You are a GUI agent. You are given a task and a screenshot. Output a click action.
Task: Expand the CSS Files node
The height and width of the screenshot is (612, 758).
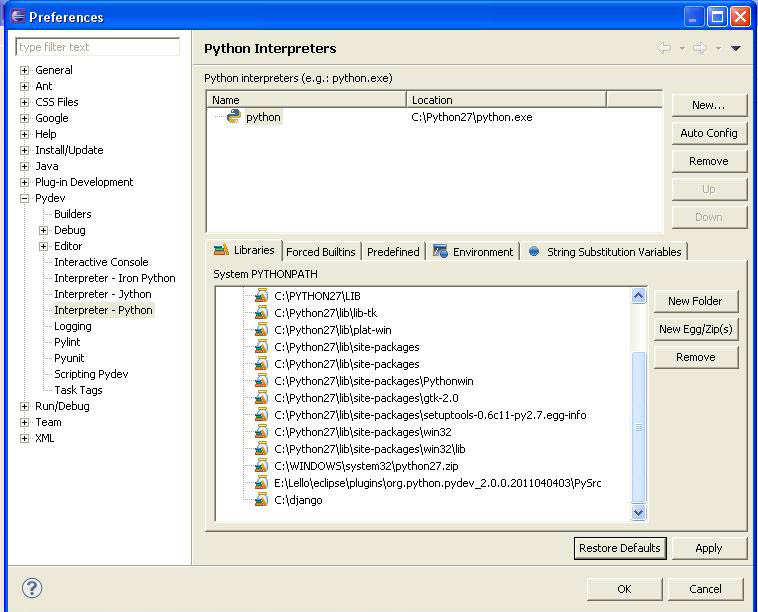click(24, 102)
